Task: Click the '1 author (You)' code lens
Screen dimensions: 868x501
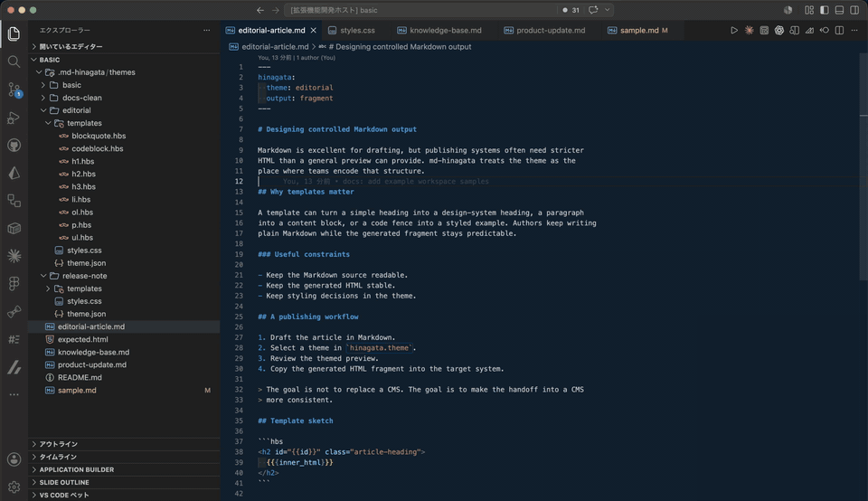Action: pyautogui.click(x=316, y=58)
